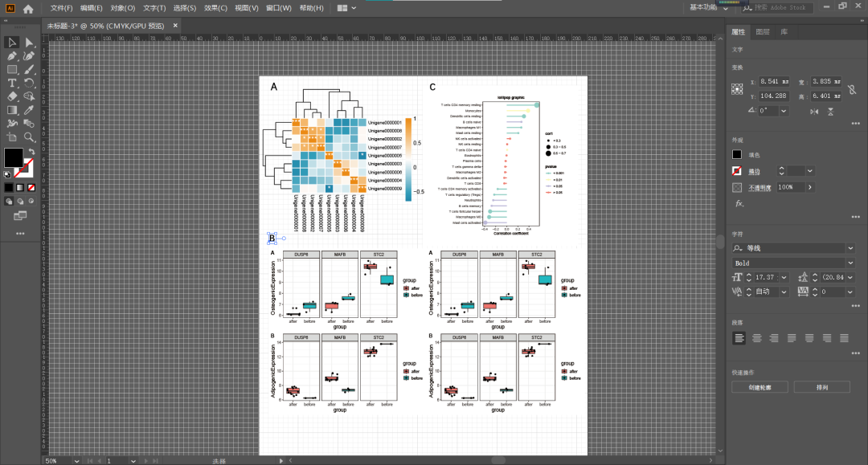Open the 效果(C) menu

coord(215,8)
